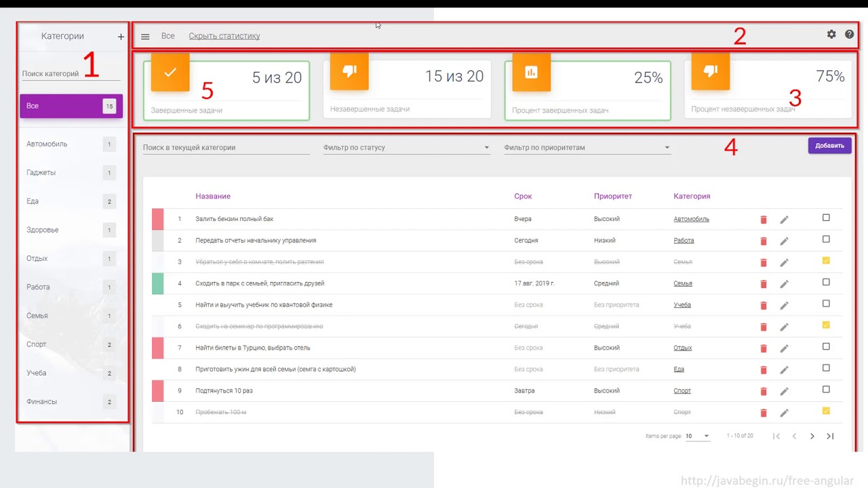Select "Автомобиль" category in sidebar
Screen dimensions: 868x488
(71, 144)
